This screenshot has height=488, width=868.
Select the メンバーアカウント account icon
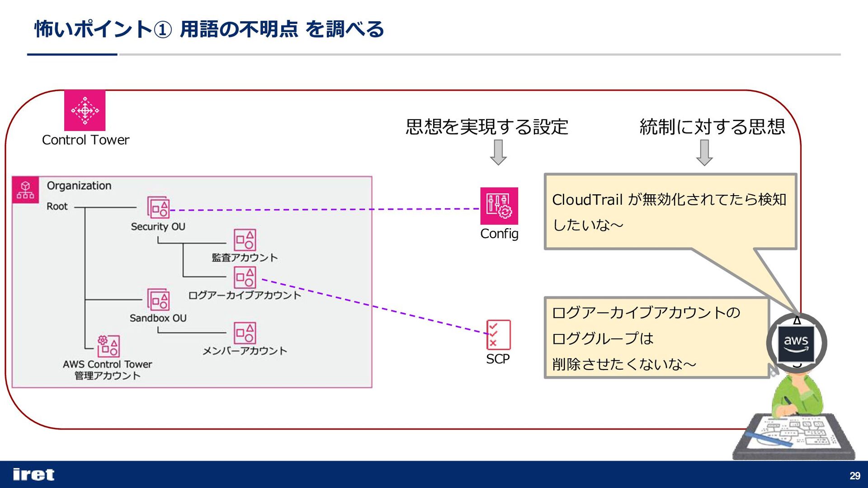point(245,333)
